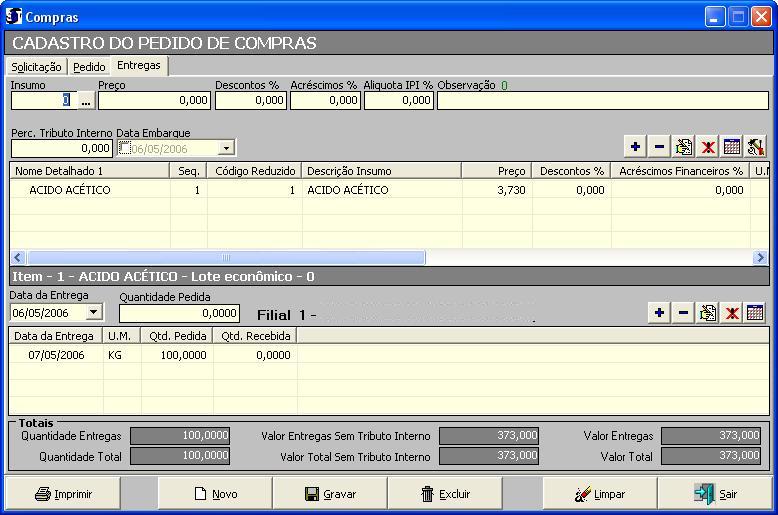Click the minus icon in the delivery toolbar
This screenshot has height=515, width=778.
pyautogui.click(x=683, y=313)
